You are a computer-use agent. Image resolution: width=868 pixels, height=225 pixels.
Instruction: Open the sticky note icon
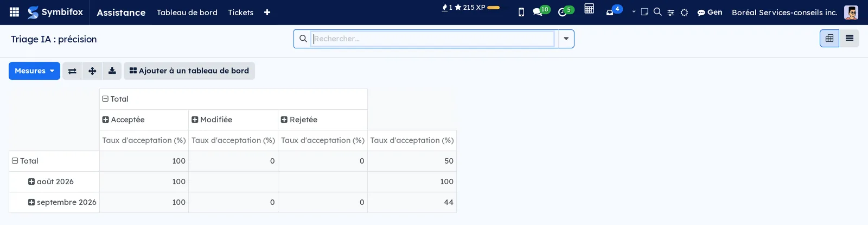click(x=644, y=11)
